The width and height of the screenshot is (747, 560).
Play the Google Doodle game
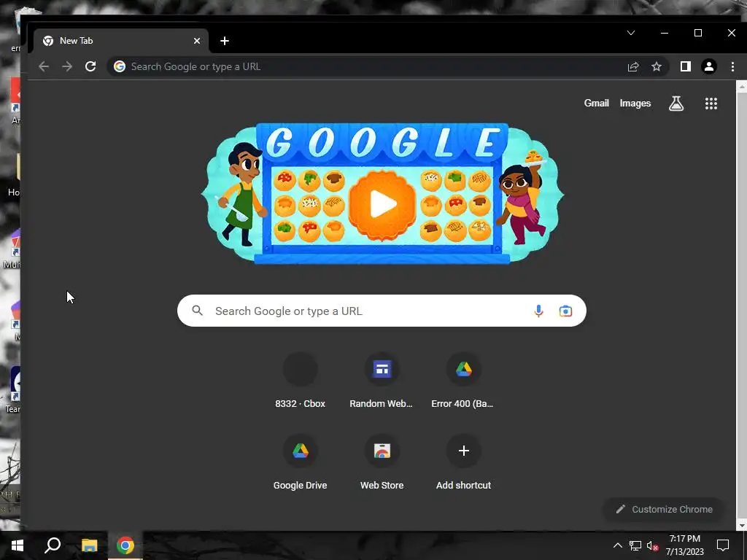[382, 204]
